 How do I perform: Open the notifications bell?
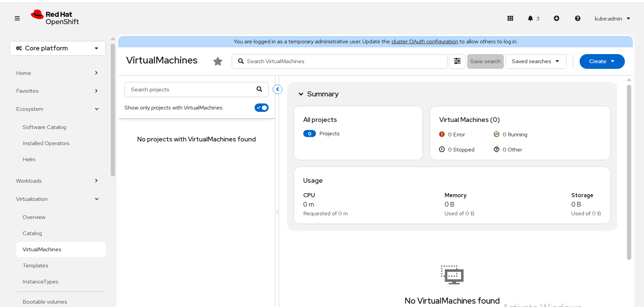[x=530, y=18]
